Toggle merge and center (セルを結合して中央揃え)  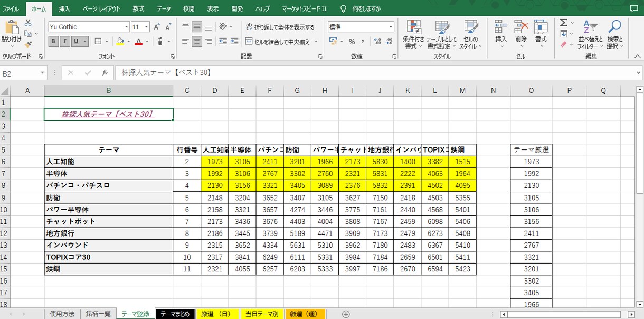pos(278,42)
